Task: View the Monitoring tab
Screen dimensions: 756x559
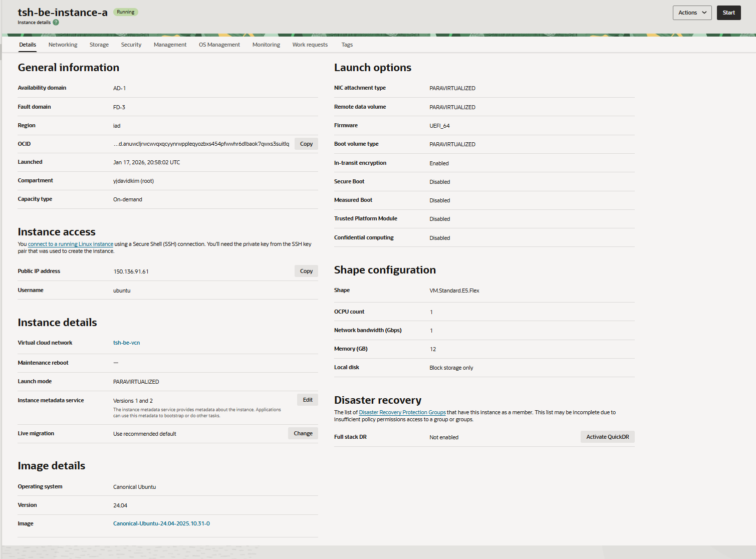Action: pos(266,45)
